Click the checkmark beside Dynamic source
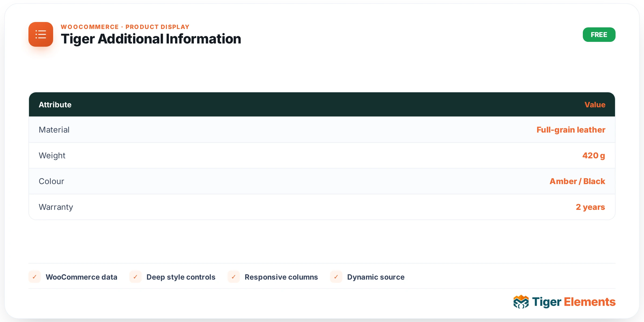This screenshot has height=322, width=644. [336, 277]
